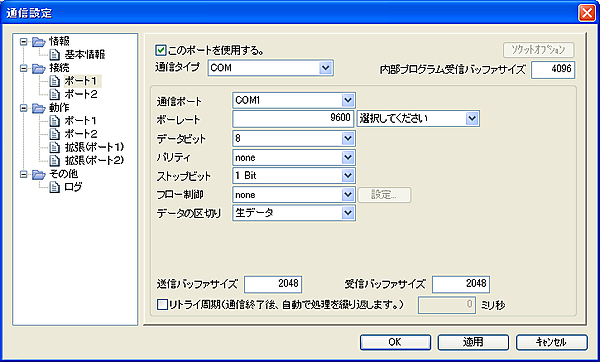This screenshot has height=362, width=600.
Task: Collapse the 情報 tree node
Action: tap(24, 41)
